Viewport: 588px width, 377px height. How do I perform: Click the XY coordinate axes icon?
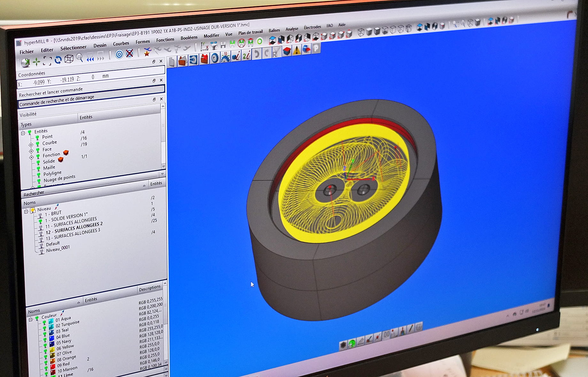pyautogui.click(x=204, y=47)
